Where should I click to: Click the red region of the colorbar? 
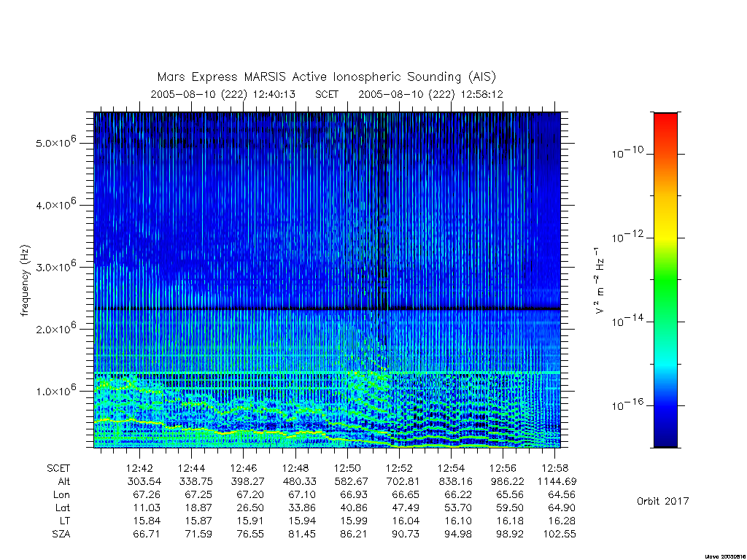click(x=665, y=125)
